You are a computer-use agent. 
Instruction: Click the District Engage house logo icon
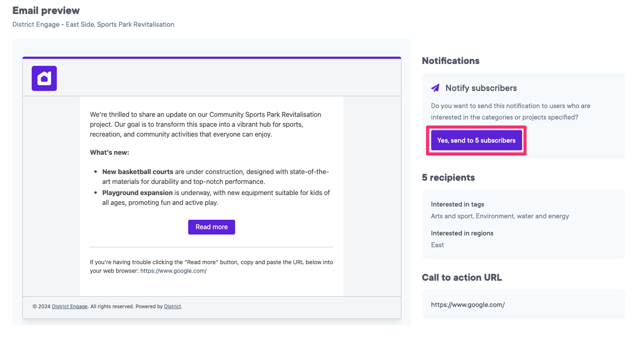click(44, 78)
